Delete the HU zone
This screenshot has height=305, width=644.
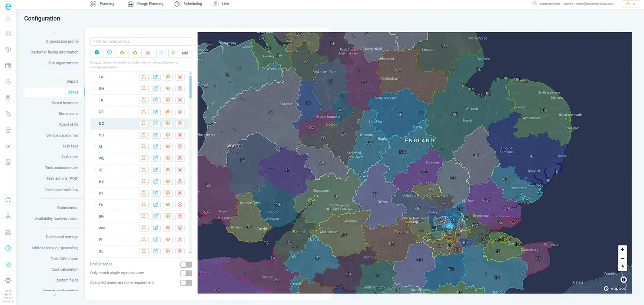click(180, 135)
